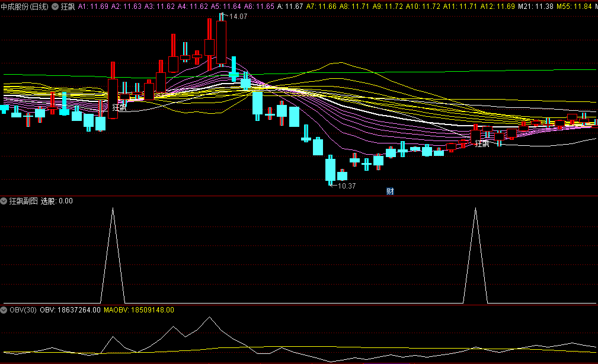The width and height of the screenshot is (598, 364).
Task: Click the first white signal spike peak
Action: pyautogui.click(x=113, y=208)
